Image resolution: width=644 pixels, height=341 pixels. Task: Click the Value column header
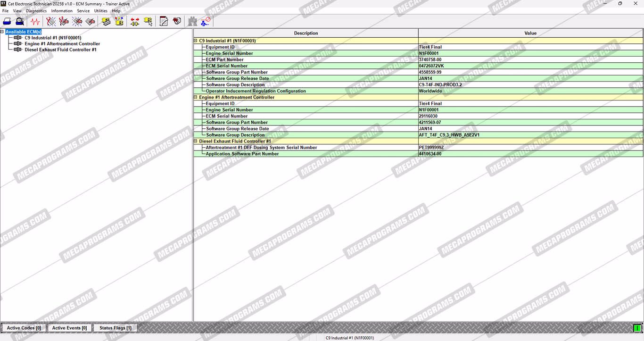pyautogui.click(x=530, y=33)
